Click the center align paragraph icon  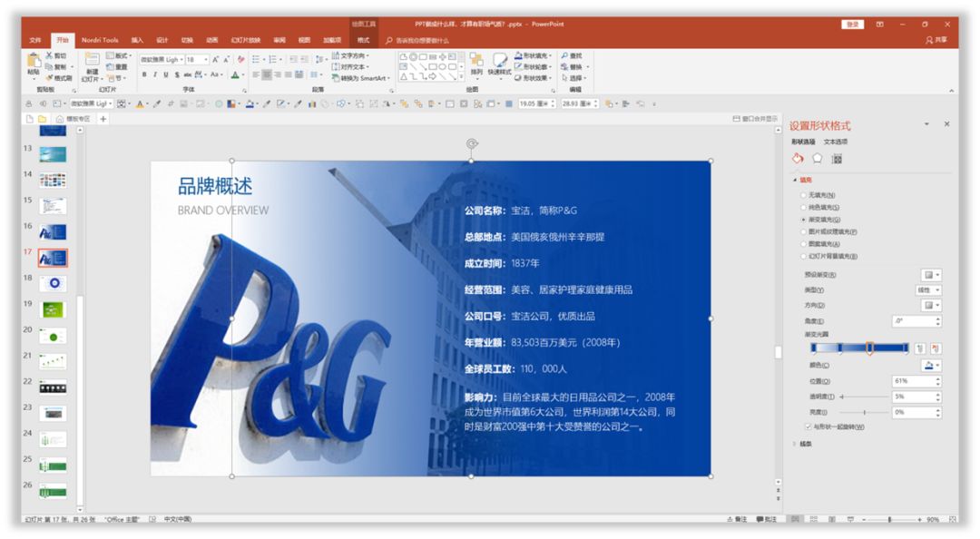pos(267,74)
